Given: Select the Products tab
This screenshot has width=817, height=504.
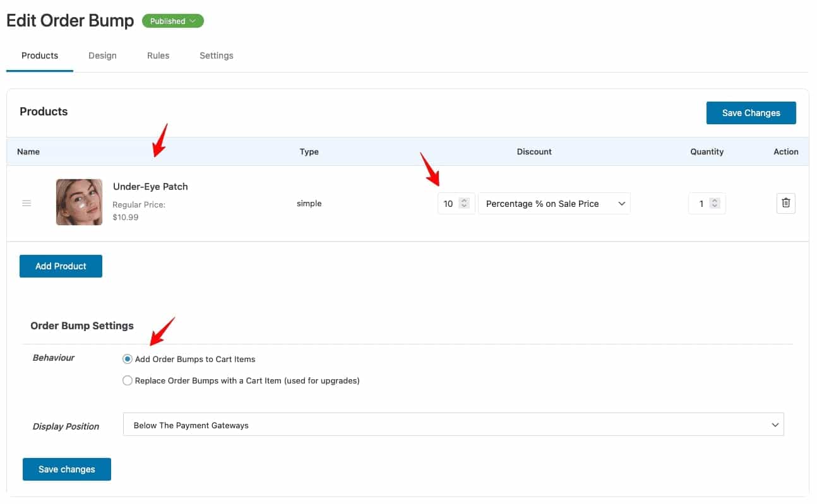Looking at the screenshot, I should tap(39, 56).
